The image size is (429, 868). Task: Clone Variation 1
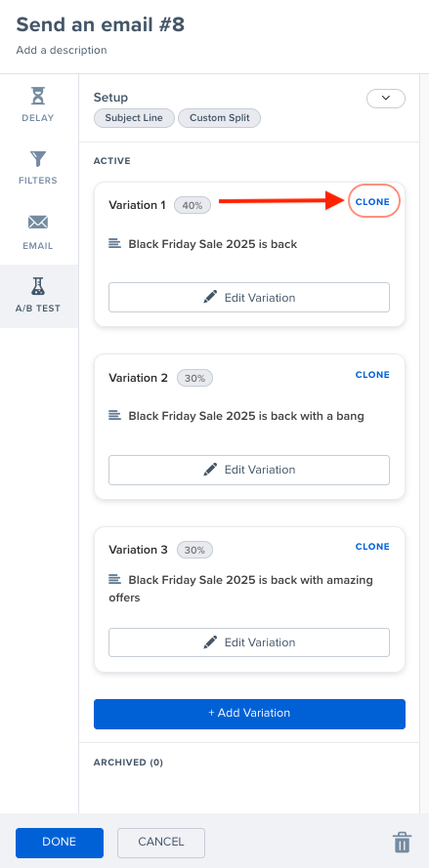click(x=372, y=202)
